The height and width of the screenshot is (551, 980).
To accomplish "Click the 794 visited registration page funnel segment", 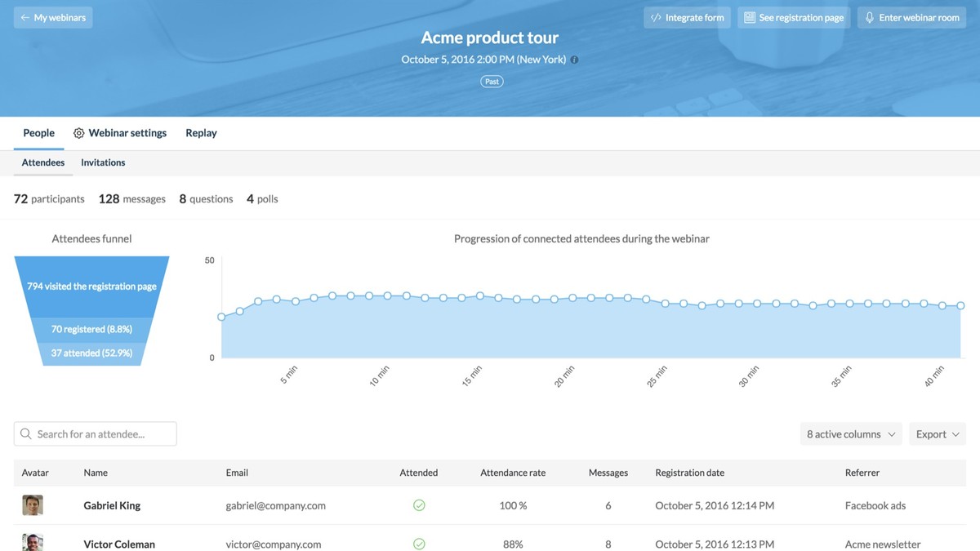I will 91,287.
